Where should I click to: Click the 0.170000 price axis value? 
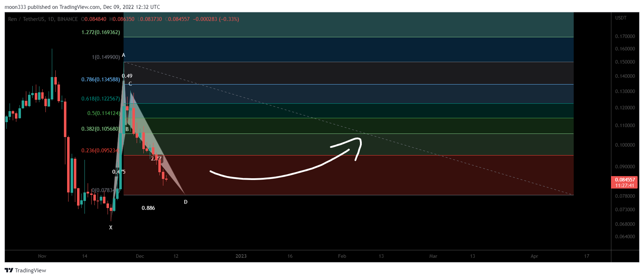coord(625,36)
